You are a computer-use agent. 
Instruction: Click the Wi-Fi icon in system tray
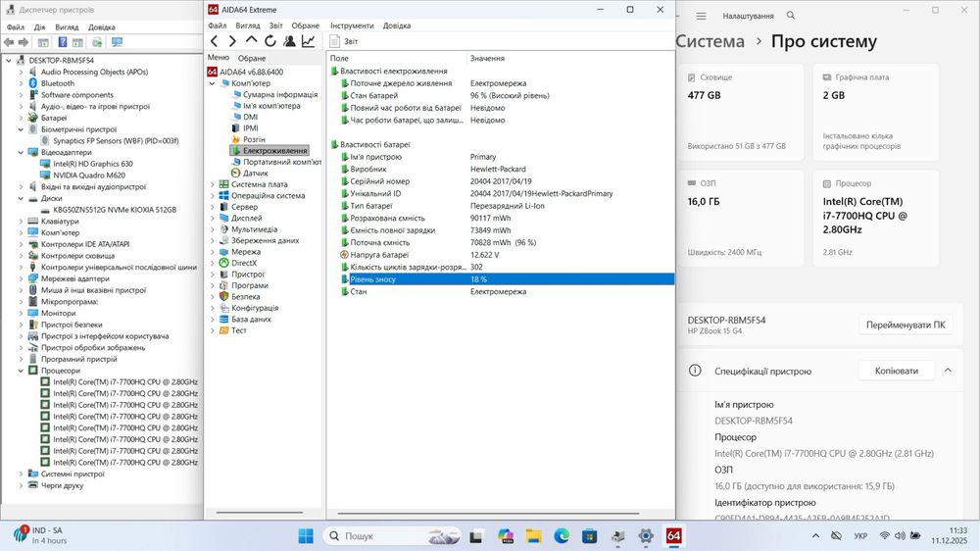(884, 536)
